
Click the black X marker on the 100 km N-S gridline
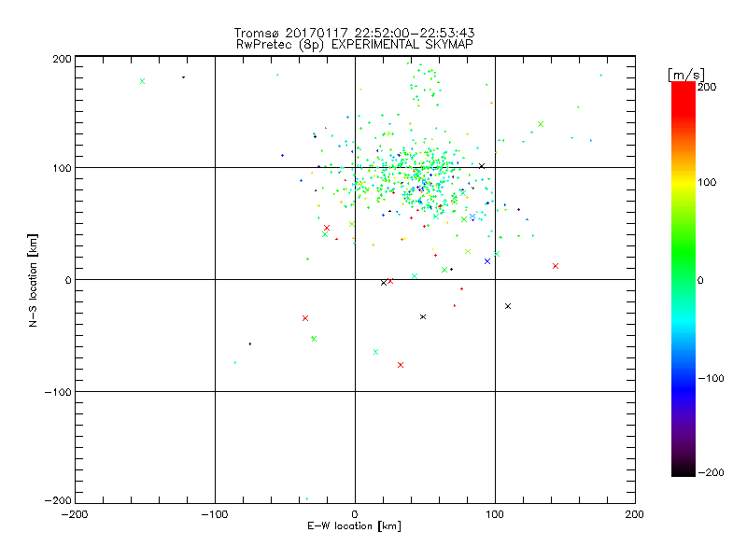pos(482,166)
